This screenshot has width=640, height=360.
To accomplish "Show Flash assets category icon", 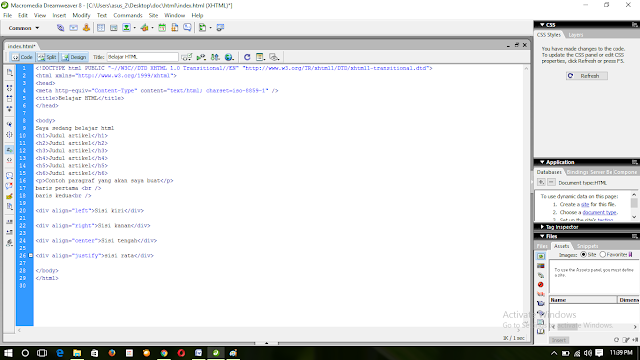I will 541,284.
